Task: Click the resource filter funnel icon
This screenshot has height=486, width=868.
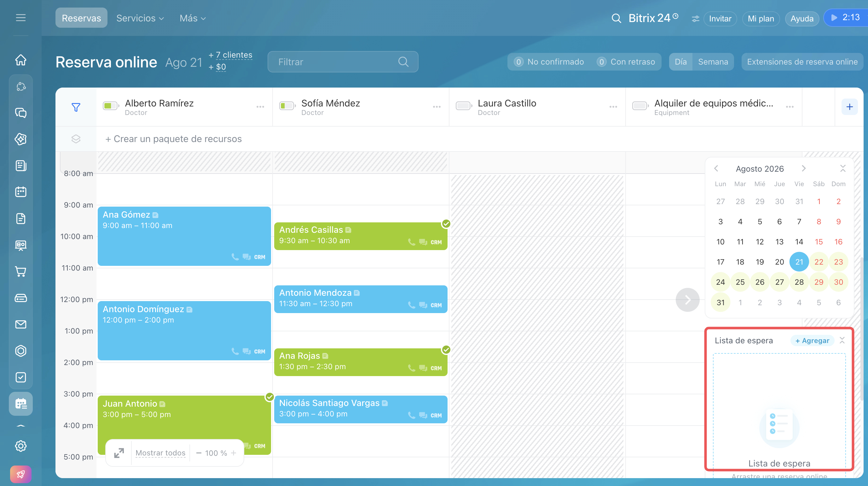Action: click(76, 107)
